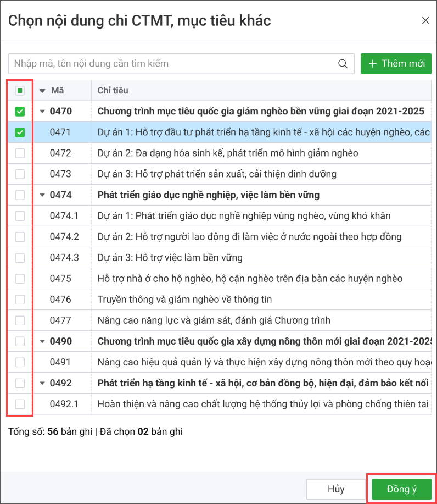Toggle the select-all header checkbox
This screenshot has height=504, width=437.
pyautogui.click(x=20, y=91)
